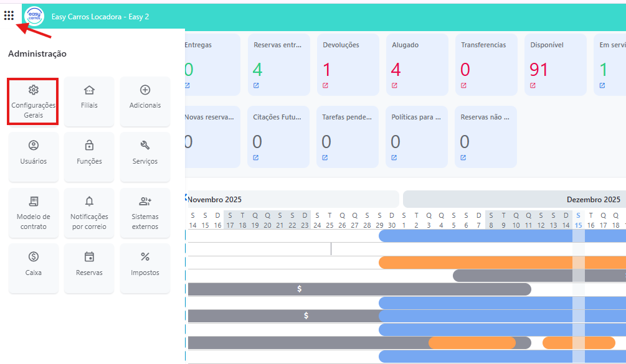
Task: Open Notificações por correio tile
Action: click(89, 213)
